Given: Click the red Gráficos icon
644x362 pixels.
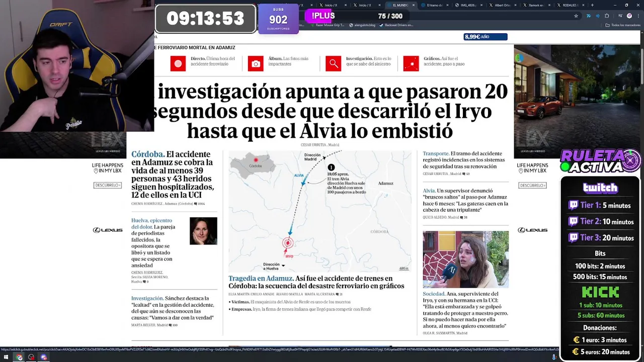Looking at the screenshot, I should [x=411, y=63].
